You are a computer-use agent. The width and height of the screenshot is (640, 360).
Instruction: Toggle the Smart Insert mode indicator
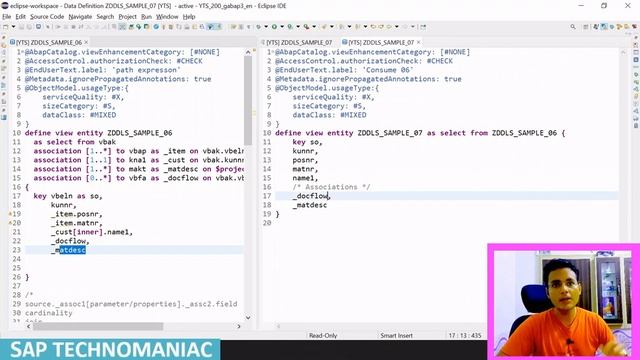(x=396, y=336)
